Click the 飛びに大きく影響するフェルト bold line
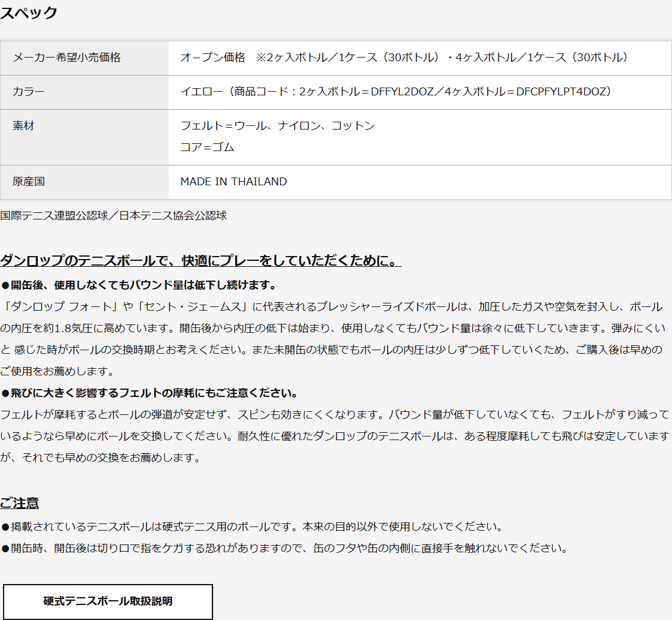Screen dimensions: 672x620 149,393
